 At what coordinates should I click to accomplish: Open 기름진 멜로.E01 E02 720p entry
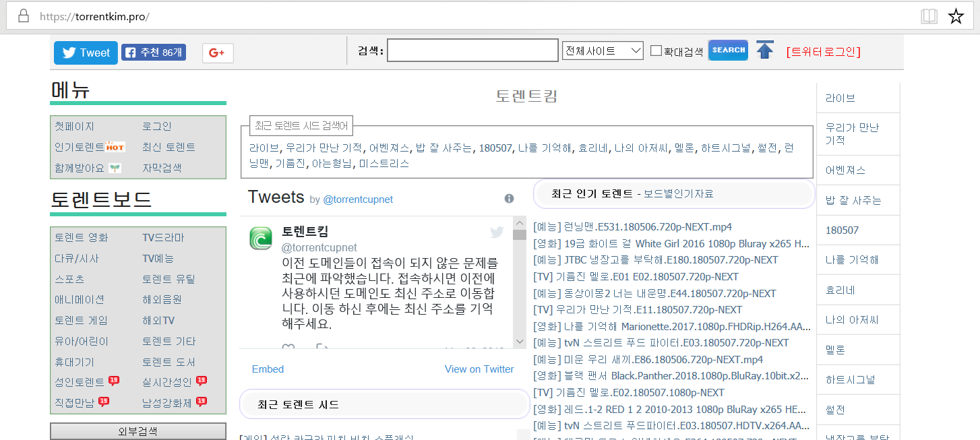click(x=636, y=276)
